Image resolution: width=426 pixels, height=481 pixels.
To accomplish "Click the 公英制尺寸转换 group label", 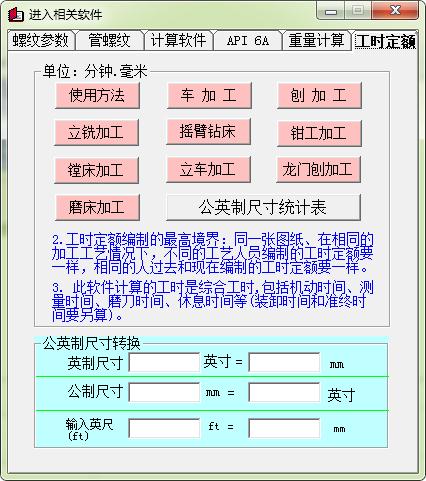I will [x=92, y=343].
